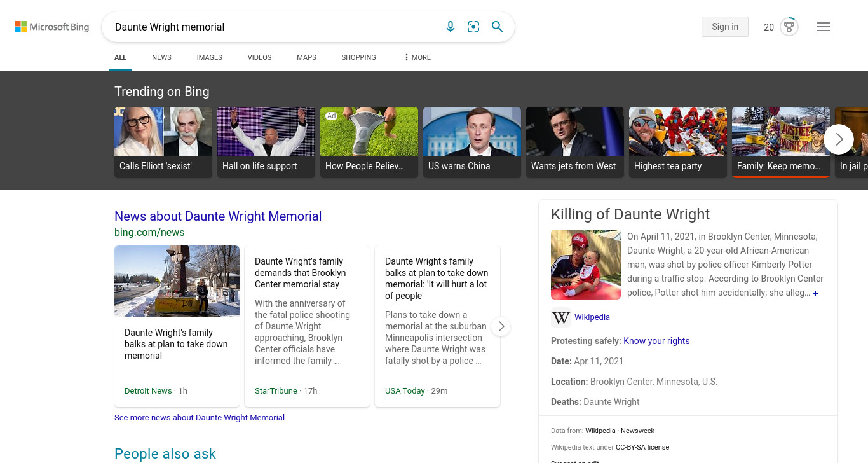This screenshot has width=868, height=463.
Task: Open visual search camera icon
Action: click(473, 27)
